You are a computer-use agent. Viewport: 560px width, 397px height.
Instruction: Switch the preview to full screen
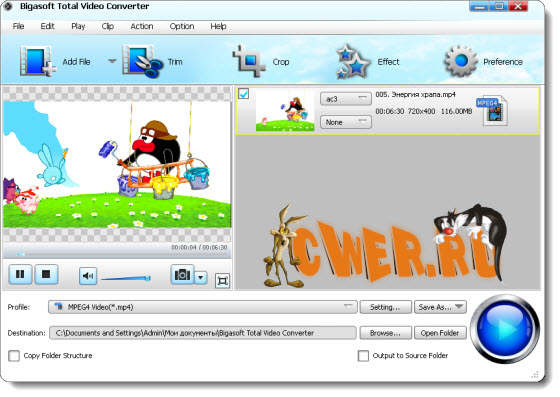click(x=222, y=281)
